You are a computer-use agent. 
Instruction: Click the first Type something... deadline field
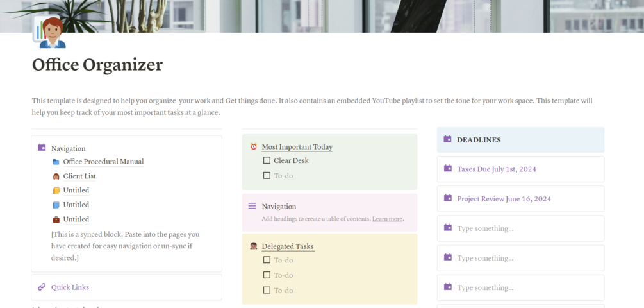coord(485,228)
